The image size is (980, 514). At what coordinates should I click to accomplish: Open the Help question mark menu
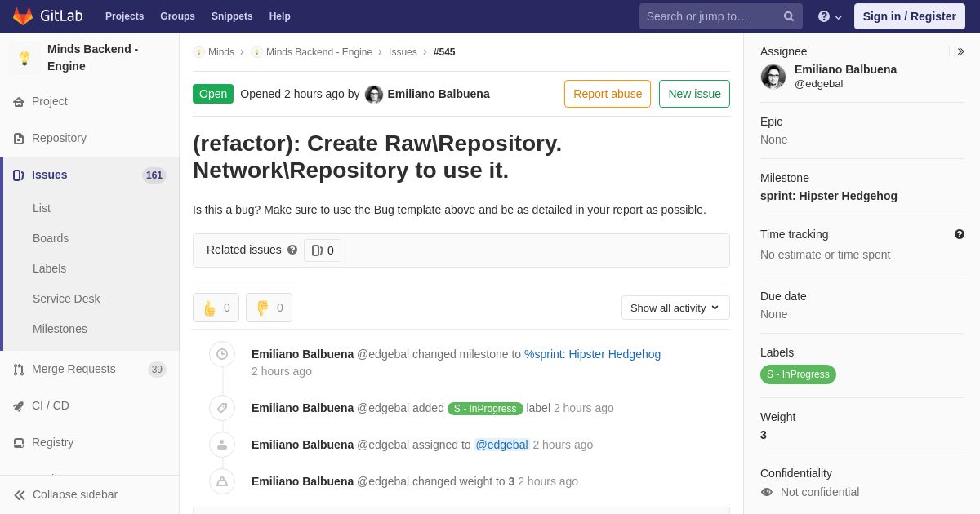point(830,16)
